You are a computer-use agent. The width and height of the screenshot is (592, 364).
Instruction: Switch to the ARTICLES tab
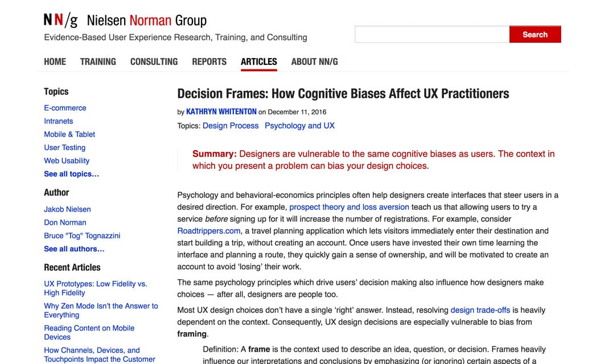(259, 61)
